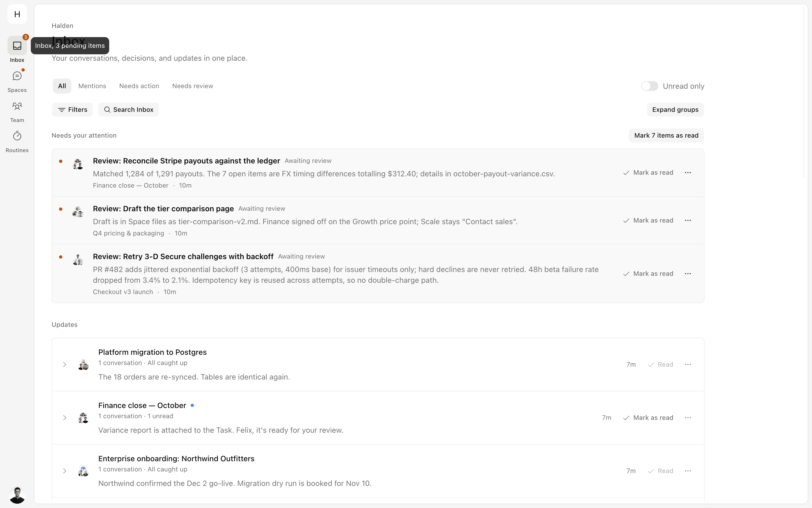Image resolution: width=812 pixels, height=508 pixels.
Task: Click the Halden breadcrumb text
Action: coord(62,26)
